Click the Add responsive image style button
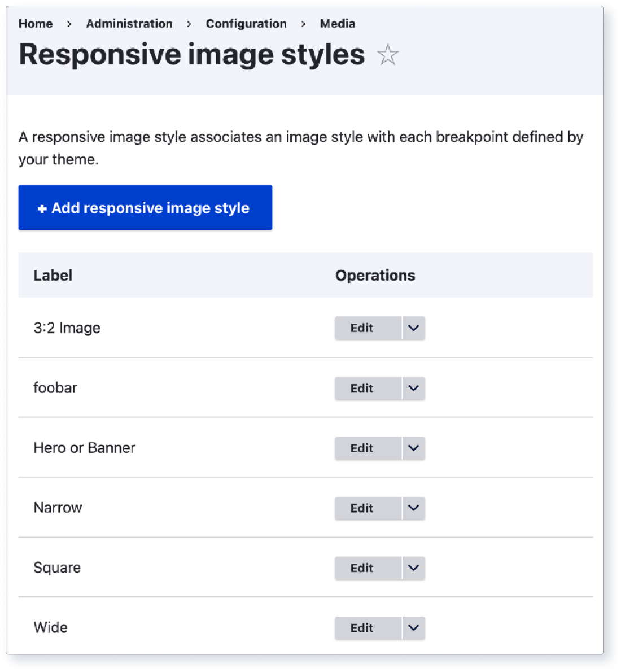The image size is (621, 672). click(x=145, y=207)
